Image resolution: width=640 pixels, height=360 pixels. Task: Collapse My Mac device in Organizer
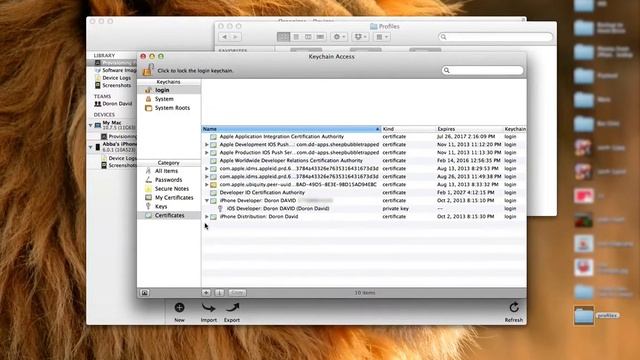pyautogui.click(x=91, y=125)
